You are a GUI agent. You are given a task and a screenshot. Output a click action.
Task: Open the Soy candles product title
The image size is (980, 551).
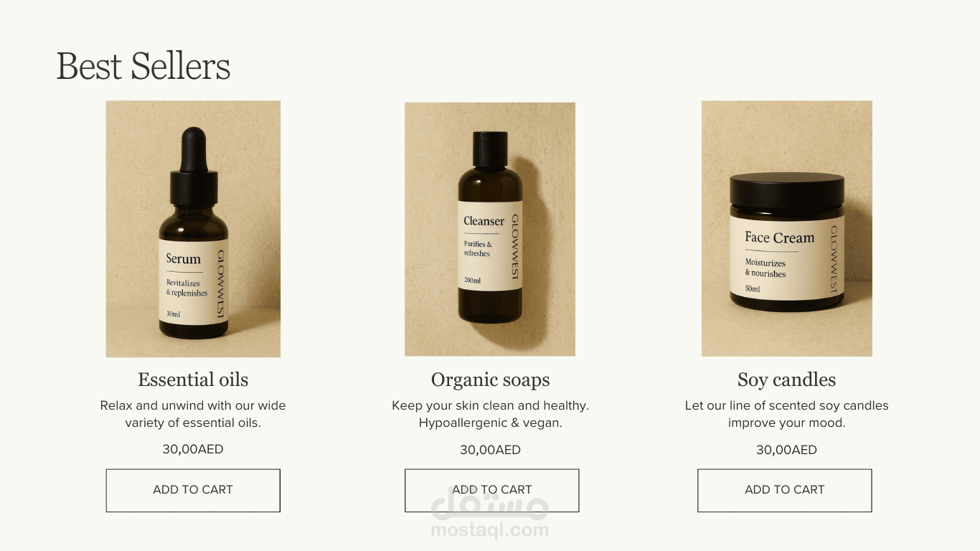click(x=787, y=380)
